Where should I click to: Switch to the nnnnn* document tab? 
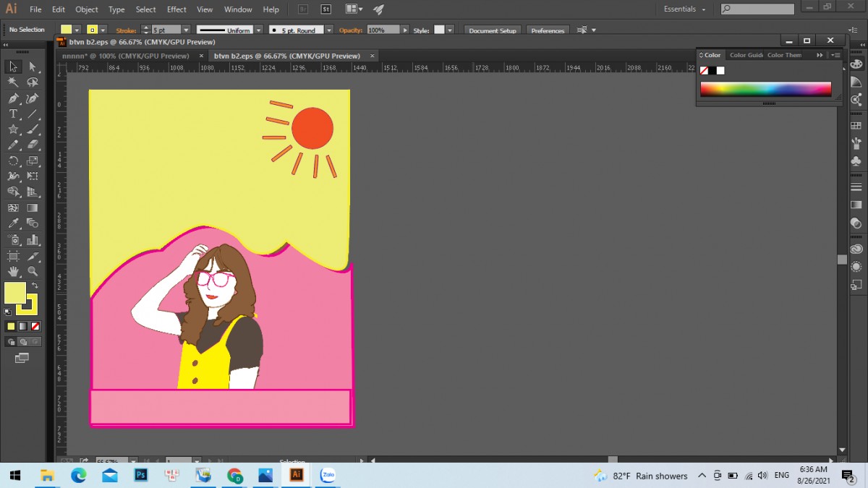[x=126, y=56]
